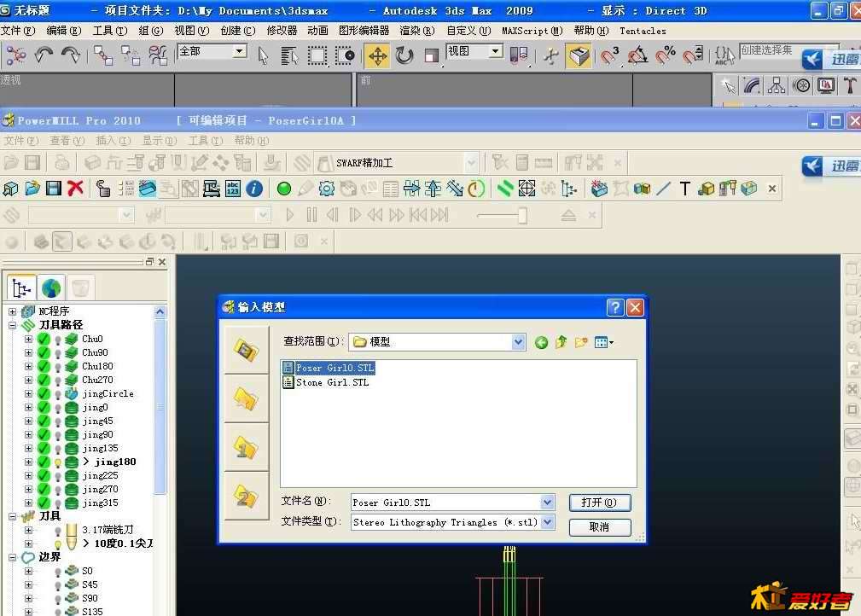Click the red X delete icon in PowerMILL

click(75, 189)
